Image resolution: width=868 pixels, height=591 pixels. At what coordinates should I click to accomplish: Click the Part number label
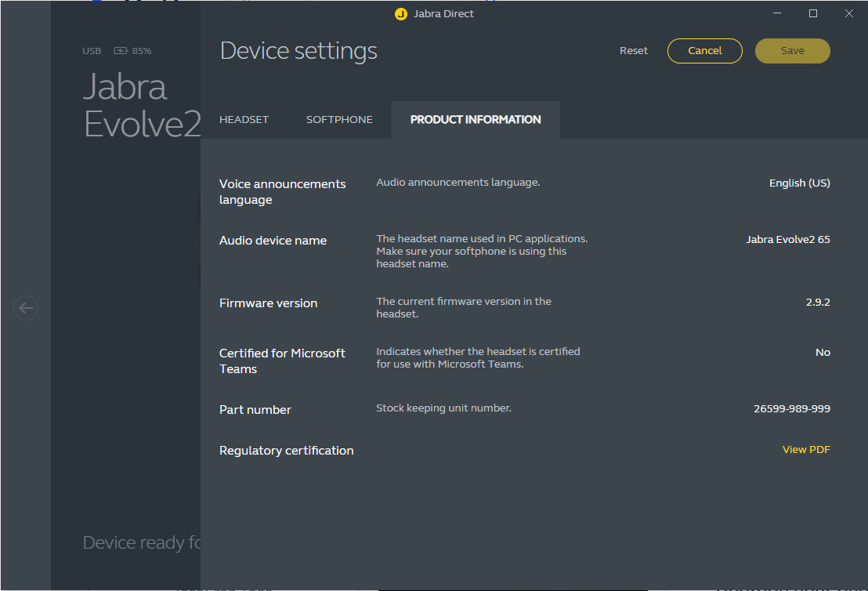tap(255, 410)
